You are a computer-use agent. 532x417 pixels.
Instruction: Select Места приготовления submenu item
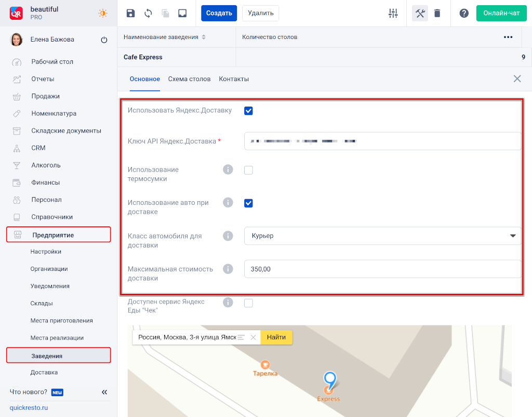pyautogui.click(x=62, y=321)
